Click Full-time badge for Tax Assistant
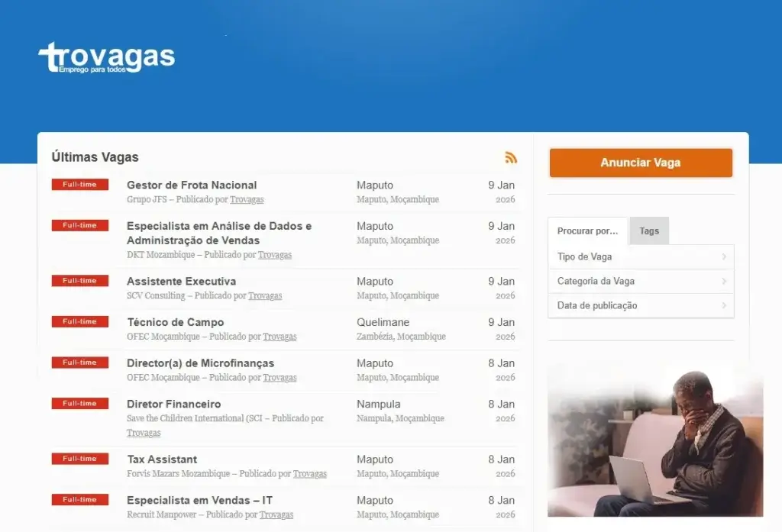The height and width of the screenshot is (532, 782). (79, 459)
